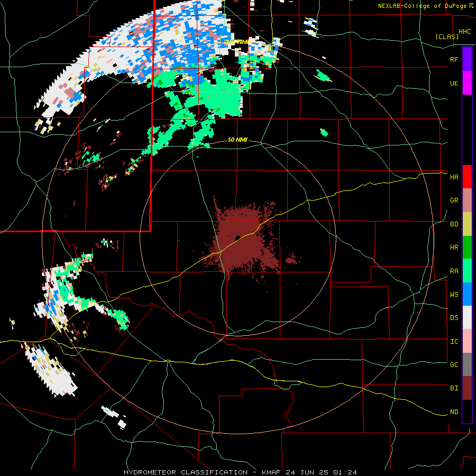Click the RF legend label

454,59
